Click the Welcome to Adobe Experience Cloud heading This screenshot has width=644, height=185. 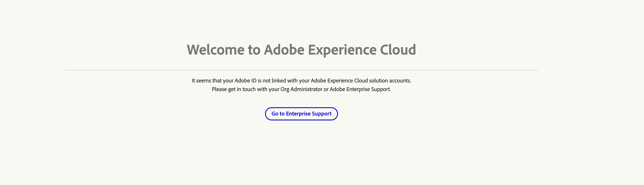click(301, 49)
